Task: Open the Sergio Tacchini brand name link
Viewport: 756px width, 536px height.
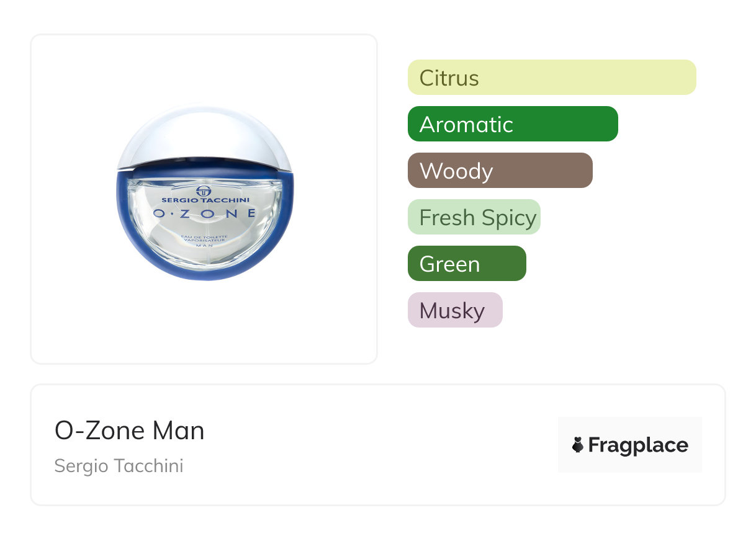Action: click(x=119, y=466)
